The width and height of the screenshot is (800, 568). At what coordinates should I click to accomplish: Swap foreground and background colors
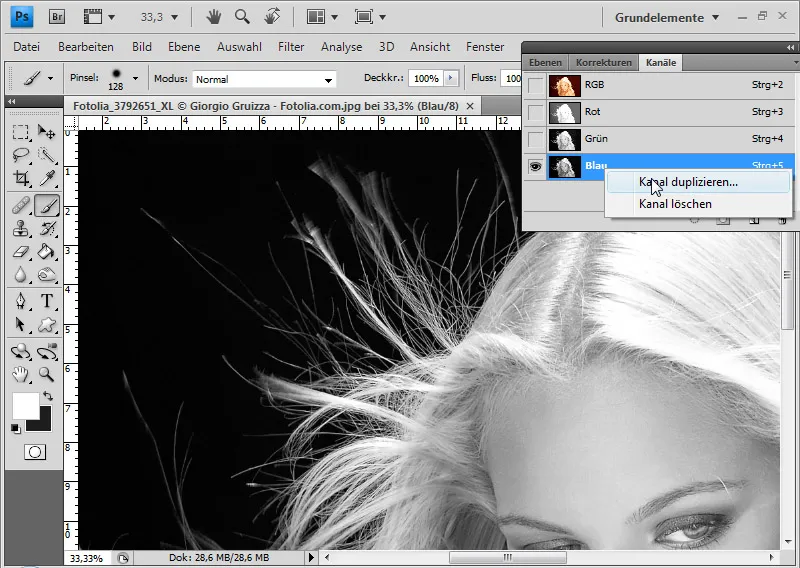click(x=47, y=396)
